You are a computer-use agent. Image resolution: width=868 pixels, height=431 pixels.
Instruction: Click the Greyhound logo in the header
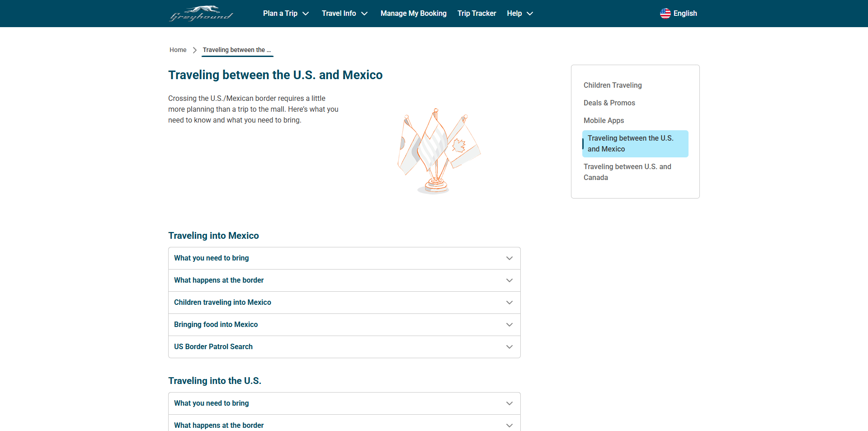[201, 14]
